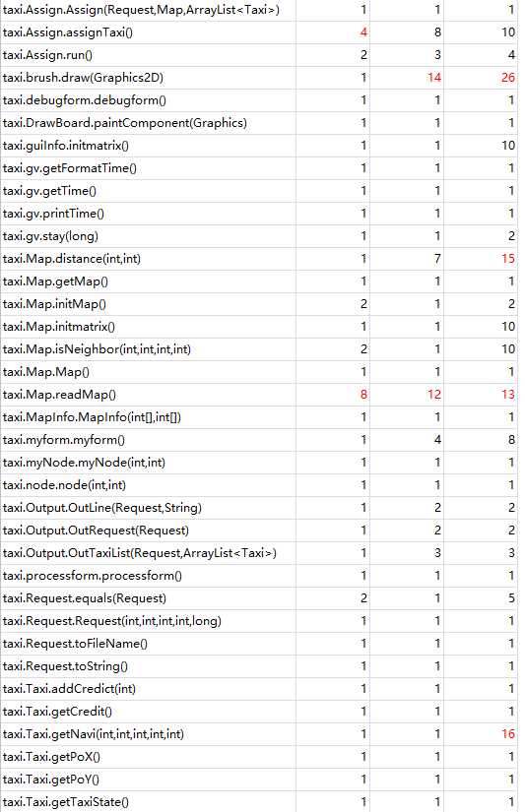Select taxi.Output.OutRequest(Request) row
The height and width of the screenshot is (812, 525).
(x=96, y=531)
